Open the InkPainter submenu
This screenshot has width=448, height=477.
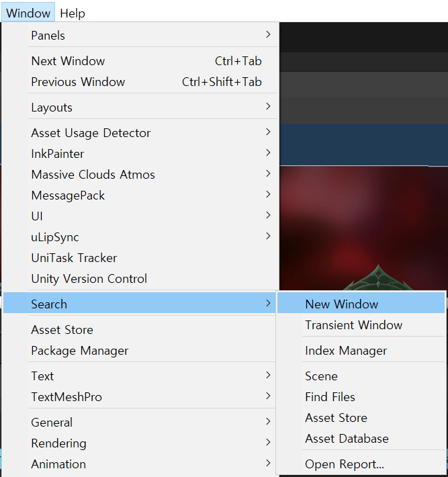click(x=141, y=154)
